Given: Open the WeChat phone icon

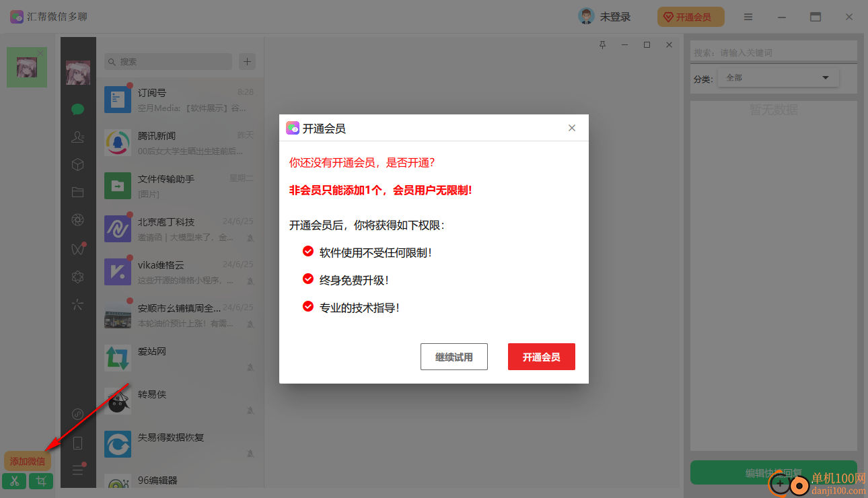Looking at the screenshot, I should click(78, 443).
